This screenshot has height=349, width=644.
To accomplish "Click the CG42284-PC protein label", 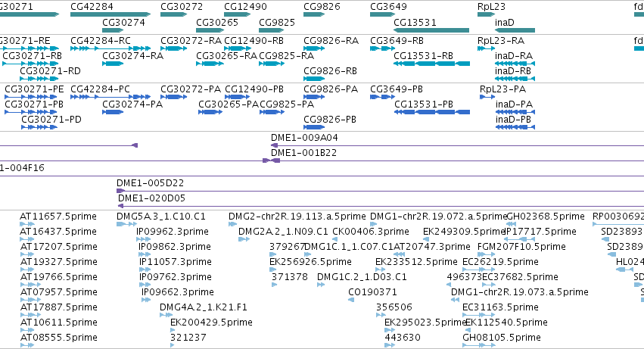I will tap(100, 89).
